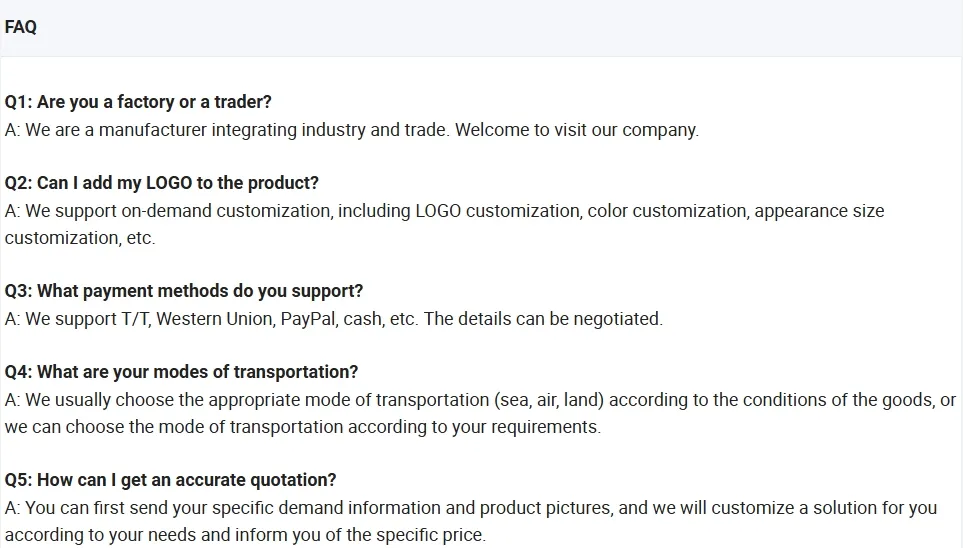The image size is (963, 548).
Task: Click "T/T" in the payment answer
Action: click(x=134, y=319)
